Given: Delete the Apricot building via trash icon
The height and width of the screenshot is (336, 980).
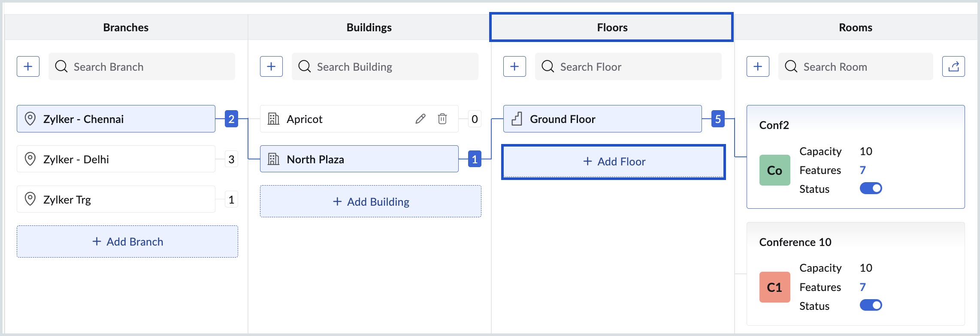Looking at the screenshot, I should [x=442, y=119].
